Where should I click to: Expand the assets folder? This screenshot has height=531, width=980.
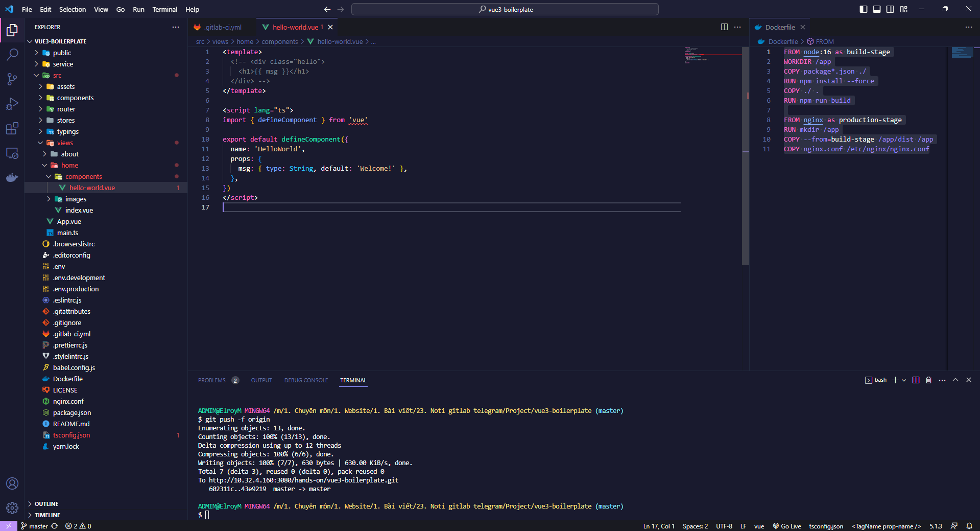click(x=106, y=86)
